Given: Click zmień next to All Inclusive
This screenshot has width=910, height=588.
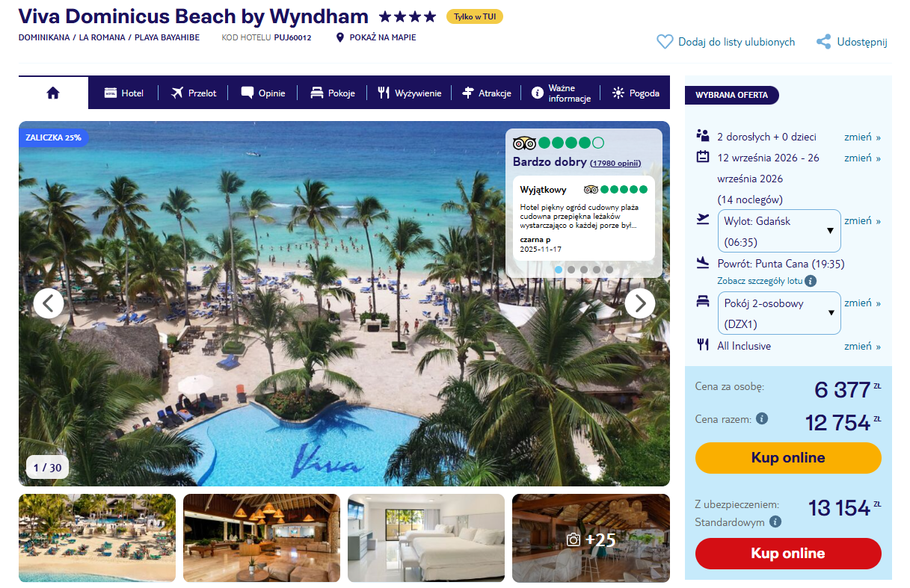Looking at the screenshot, I should [x=862, y=346].
